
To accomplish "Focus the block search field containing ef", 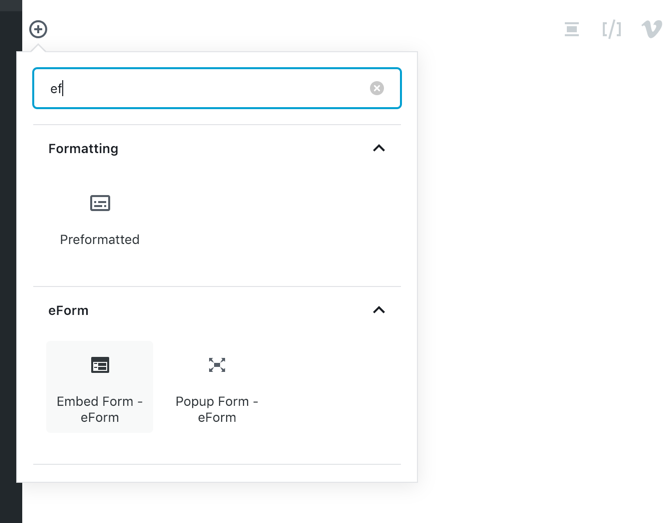I will click(217, 88).
